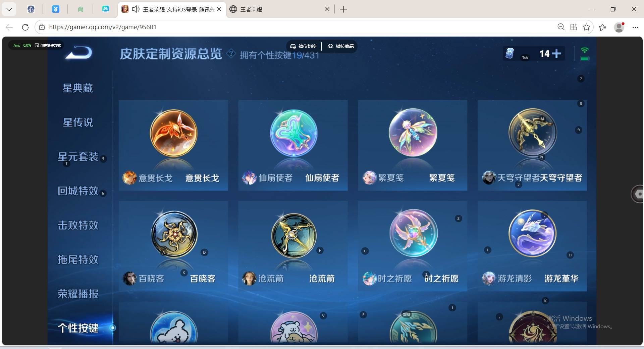Click hero avatar next to 时之祈愿

tap(369, 278)
